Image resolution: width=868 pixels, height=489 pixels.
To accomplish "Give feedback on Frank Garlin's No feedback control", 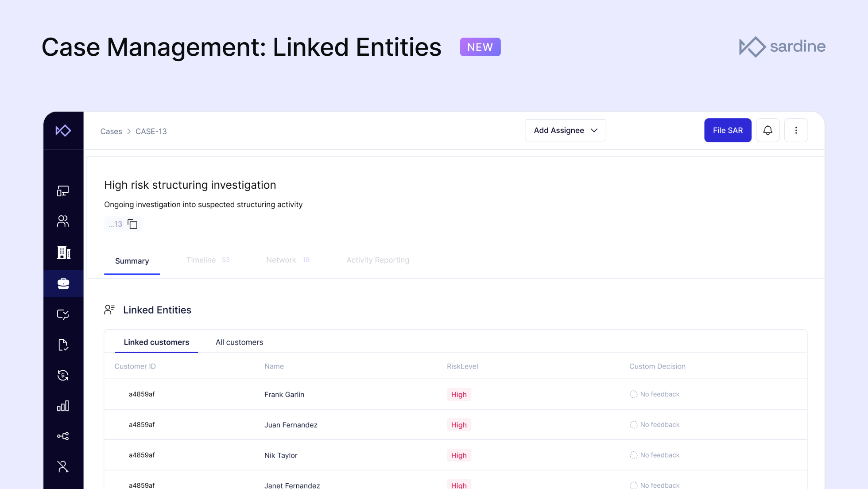I will click(x=655, y=394).
